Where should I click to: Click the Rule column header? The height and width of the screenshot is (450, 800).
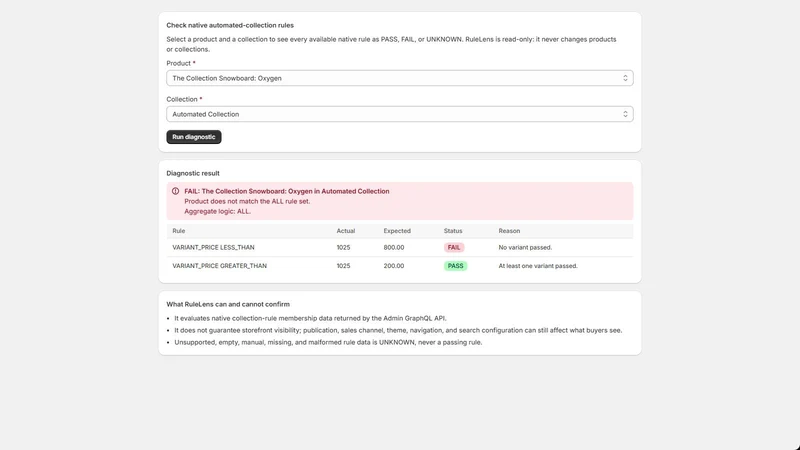click(x=179, y=231)
